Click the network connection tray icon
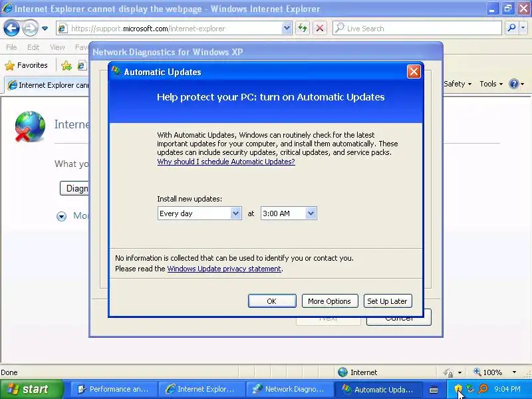This screenshot has height=399, width=532. tap(470, 388)
